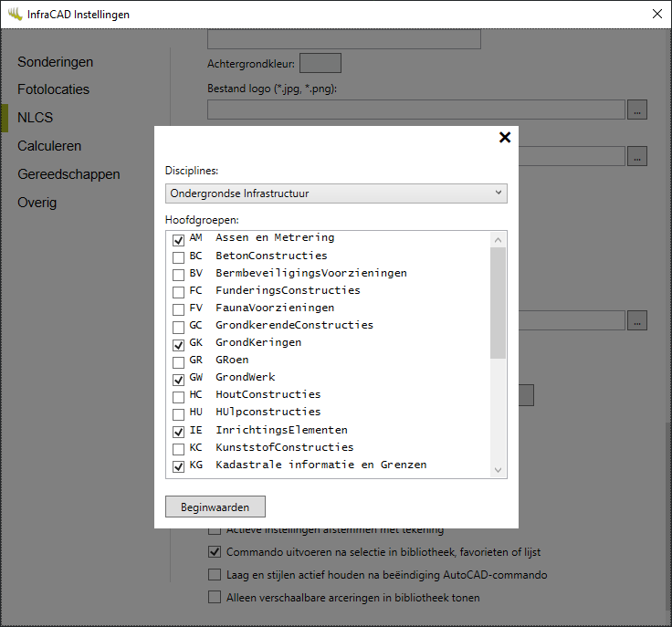Click browse button next to Bestand logo field
This screenshot has height=627, width=672.
tap(637, 110)
